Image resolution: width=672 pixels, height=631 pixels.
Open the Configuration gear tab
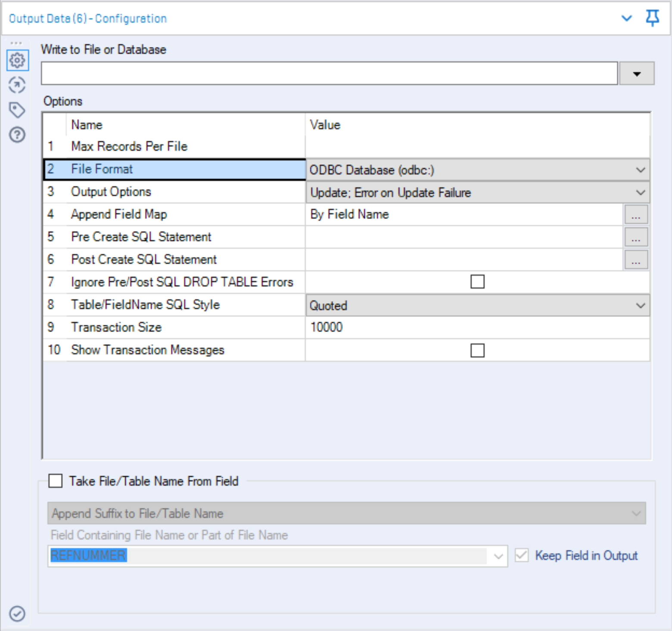(18, 60)
